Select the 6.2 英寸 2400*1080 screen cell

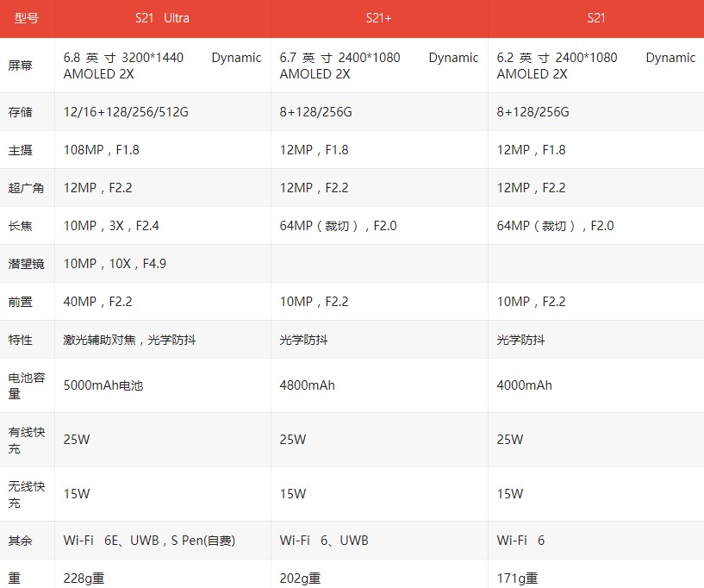coord(595,66)
